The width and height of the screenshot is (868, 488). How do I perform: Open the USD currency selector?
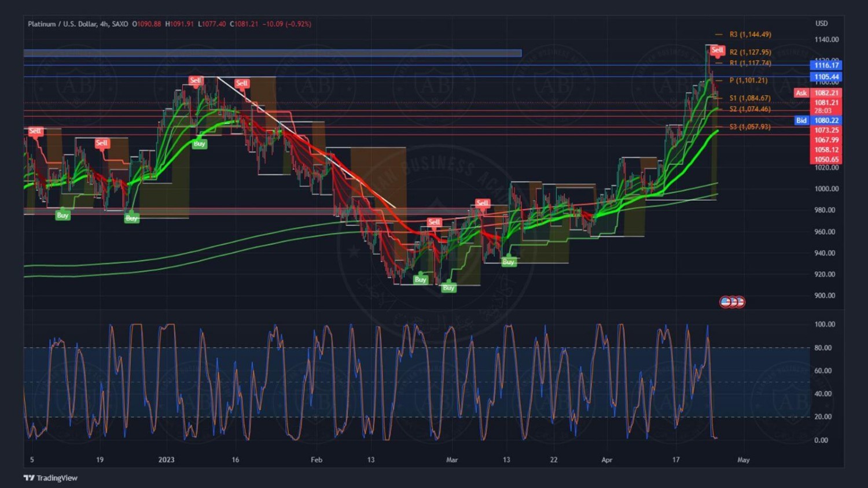click(x=821, y=24)
